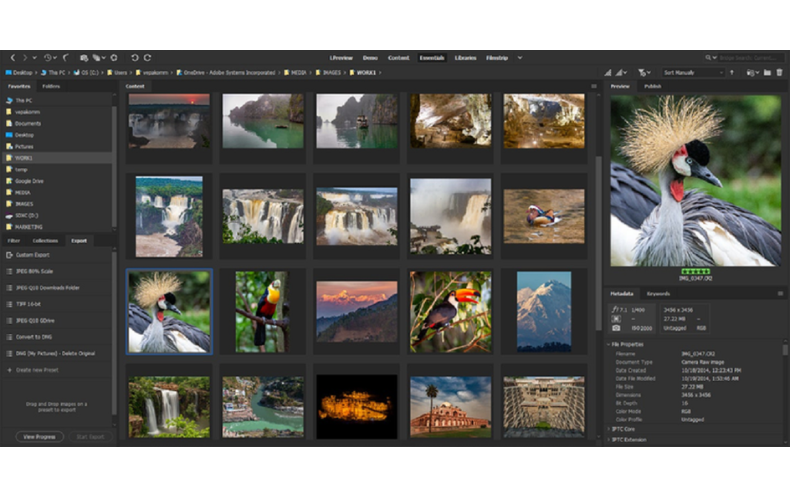Click the Create new folder icon
Screen dimensions: 800x500
(766, 73)
